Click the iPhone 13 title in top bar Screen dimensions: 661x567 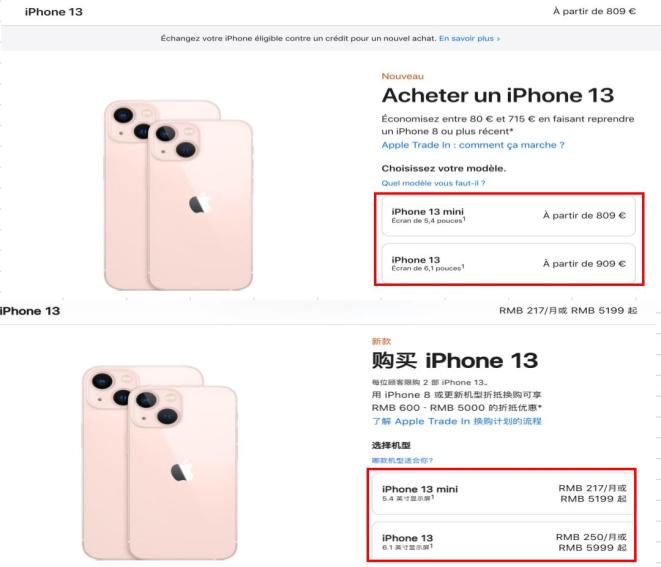click(54, 12)
